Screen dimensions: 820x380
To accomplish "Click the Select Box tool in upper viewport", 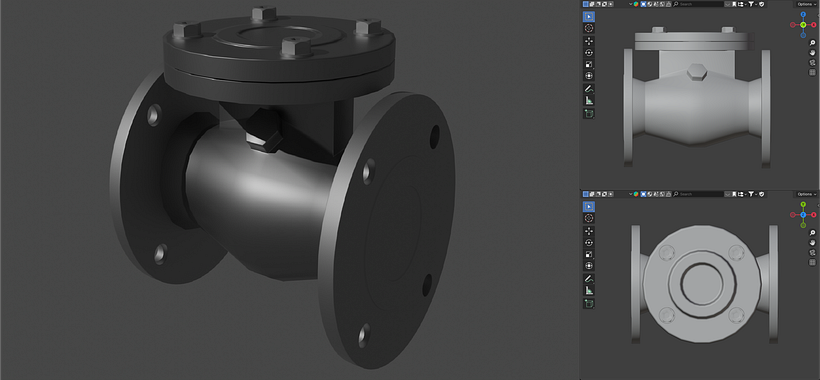I will point(589,16).
